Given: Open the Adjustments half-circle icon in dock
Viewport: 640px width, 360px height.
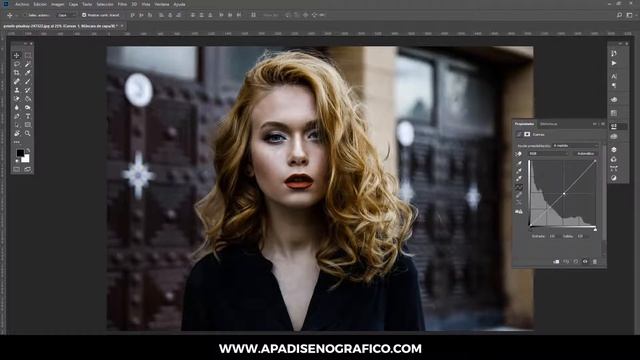Looking at the screenshot, I should [614, 178].
